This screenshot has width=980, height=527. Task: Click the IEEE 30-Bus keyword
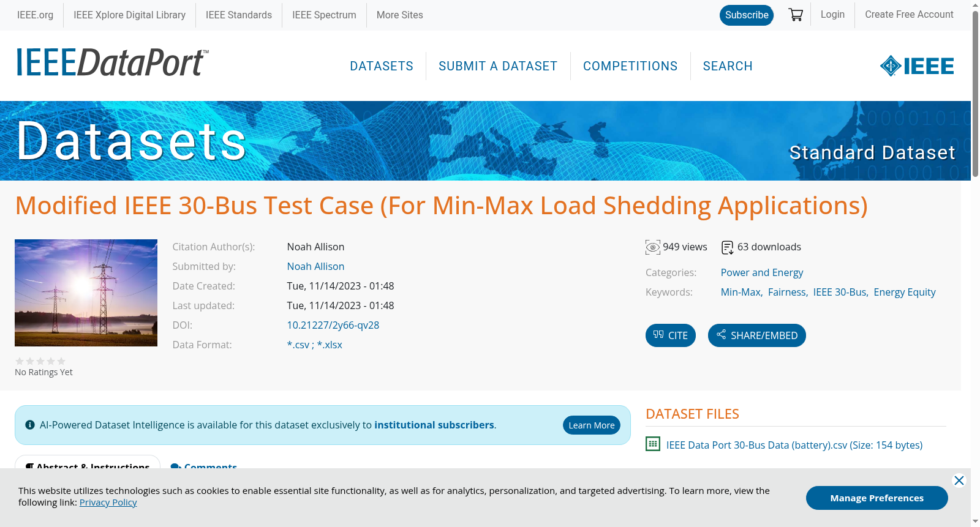pos(840,292)
